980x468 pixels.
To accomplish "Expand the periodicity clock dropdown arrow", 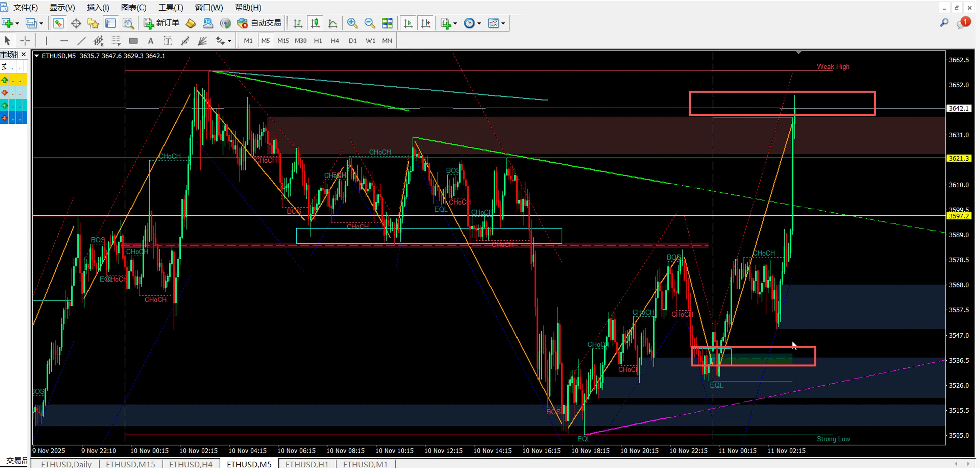I will click(479, 24).
